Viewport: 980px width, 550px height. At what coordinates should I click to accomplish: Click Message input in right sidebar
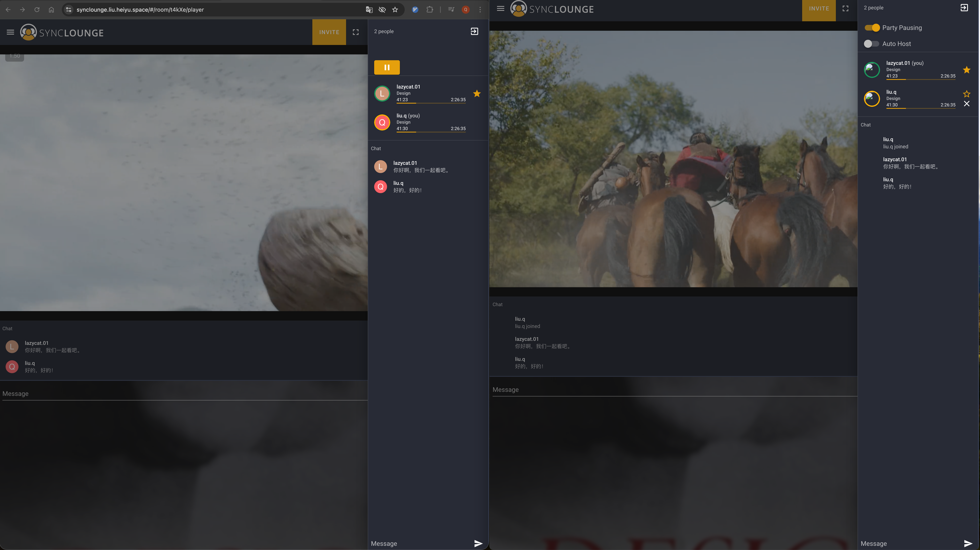coord(910,544)
